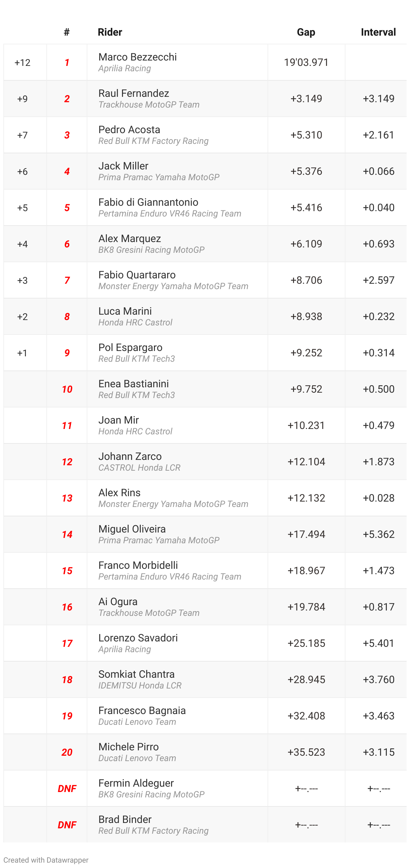The height and width of the screenshot is (868, 410).
Task: Click the DNF label for Fermin Aldeguer
Action: (67, 788)
